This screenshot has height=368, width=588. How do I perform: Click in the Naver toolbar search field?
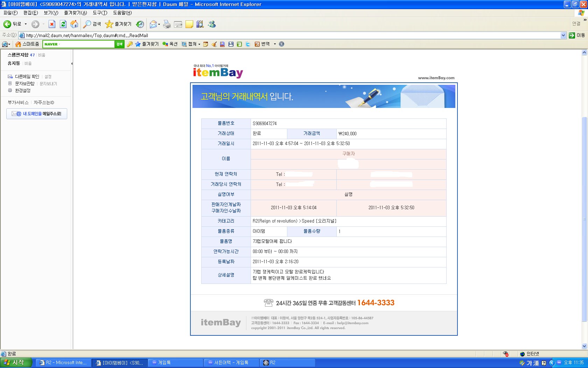[x=79, y=44]
